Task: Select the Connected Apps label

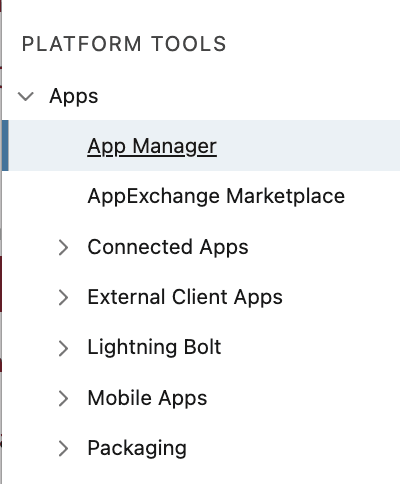Action: pos(168,247)
